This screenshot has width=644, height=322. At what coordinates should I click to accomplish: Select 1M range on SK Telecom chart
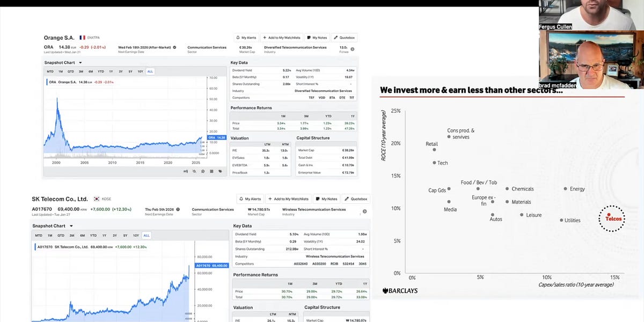50,235
